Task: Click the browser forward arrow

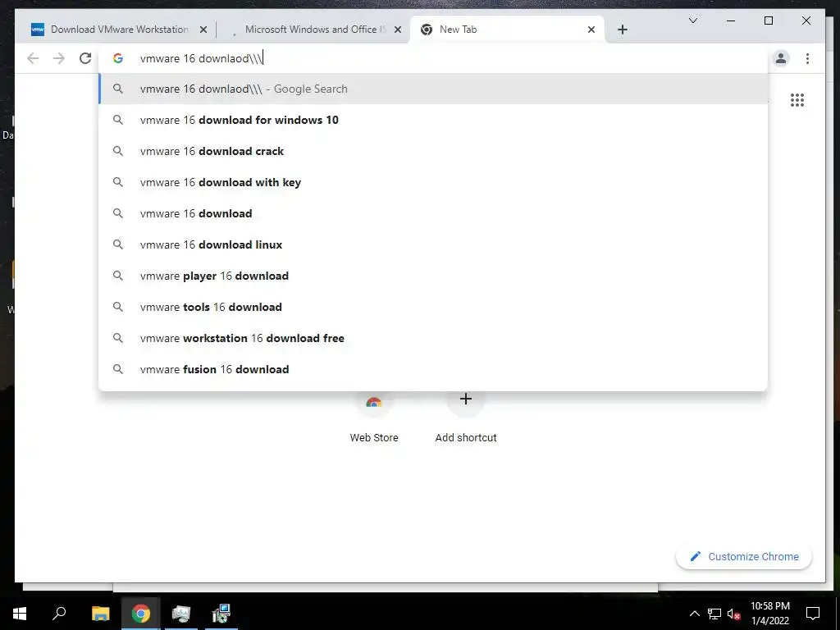Action: click(59, 58)
